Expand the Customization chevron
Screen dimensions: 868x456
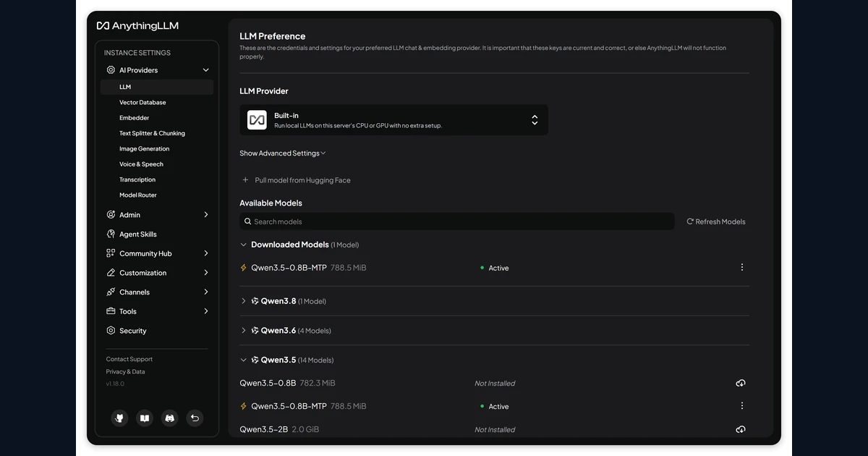click(x=206, y=273)
